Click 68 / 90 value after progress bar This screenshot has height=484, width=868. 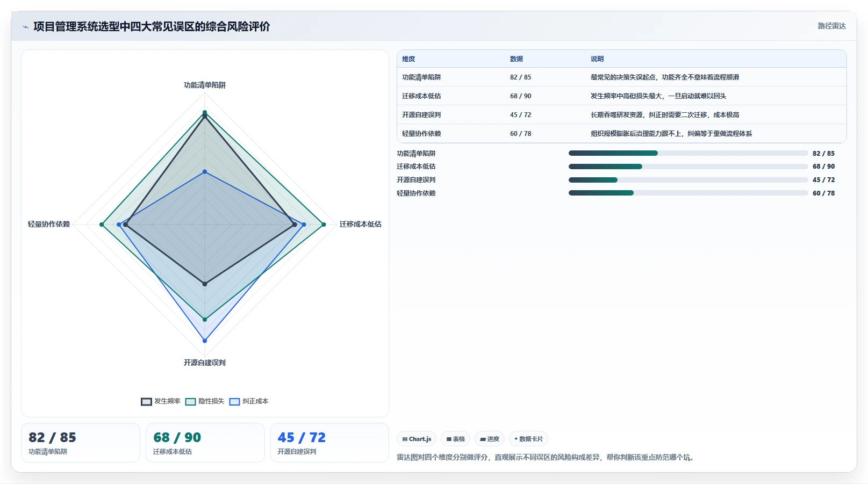pyautogui.click(x=823, y=167)
